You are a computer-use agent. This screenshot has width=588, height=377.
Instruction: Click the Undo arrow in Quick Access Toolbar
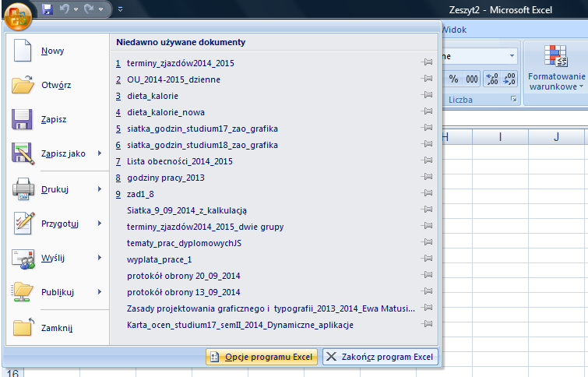coord(65,9)
